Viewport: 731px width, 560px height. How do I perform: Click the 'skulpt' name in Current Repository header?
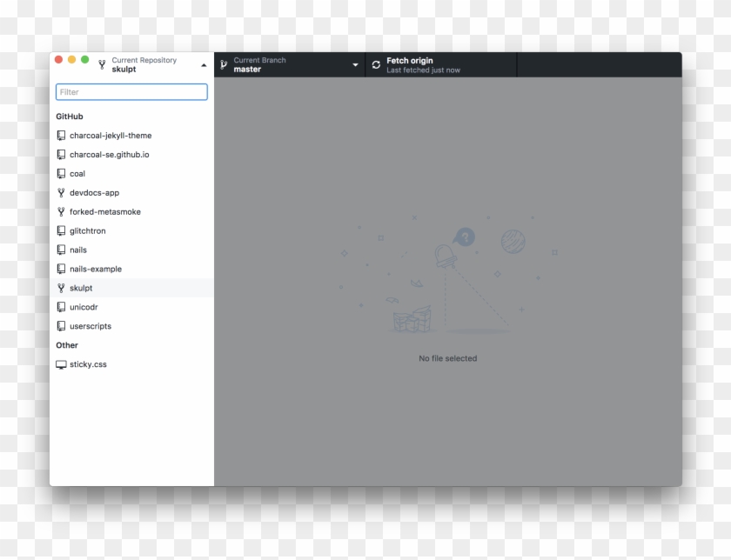tap(124, 70)
